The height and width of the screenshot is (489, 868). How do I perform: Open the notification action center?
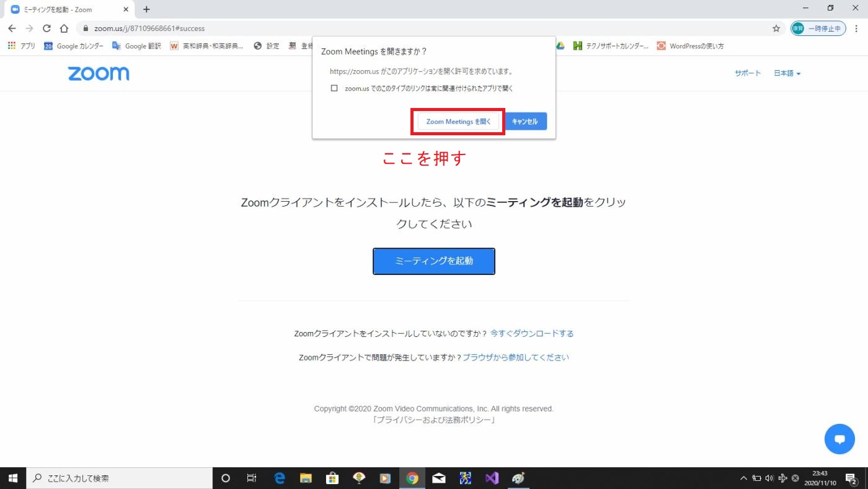[851, 478]
